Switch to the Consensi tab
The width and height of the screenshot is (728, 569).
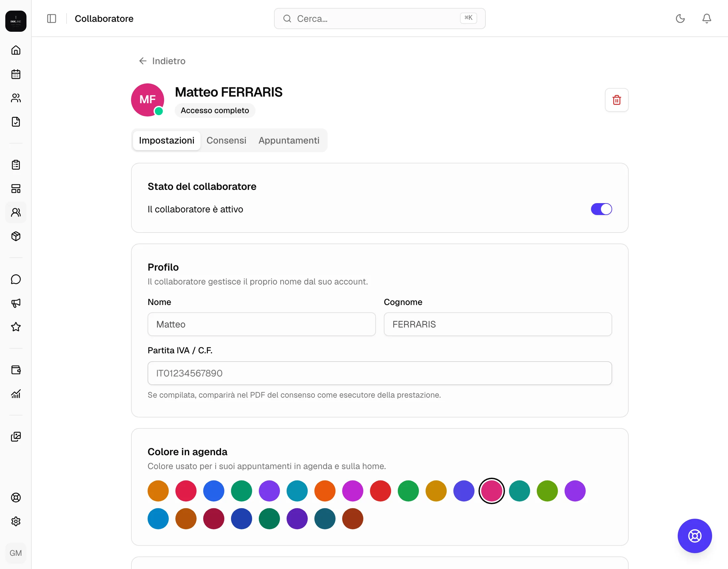pyautogui.click(x=226, y=140)
